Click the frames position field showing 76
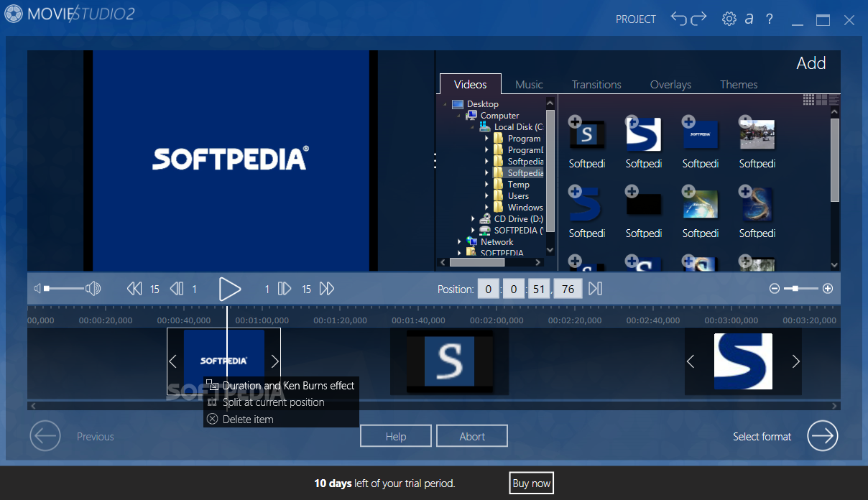The width and height of the screenshot is (868, 500). [568, 289]
